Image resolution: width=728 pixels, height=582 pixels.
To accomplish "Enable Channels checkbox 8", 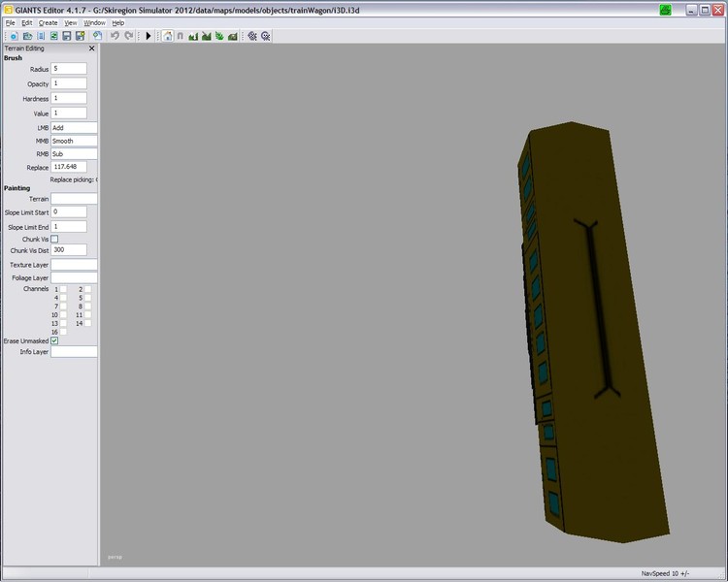I will click(x=87, y=307).
